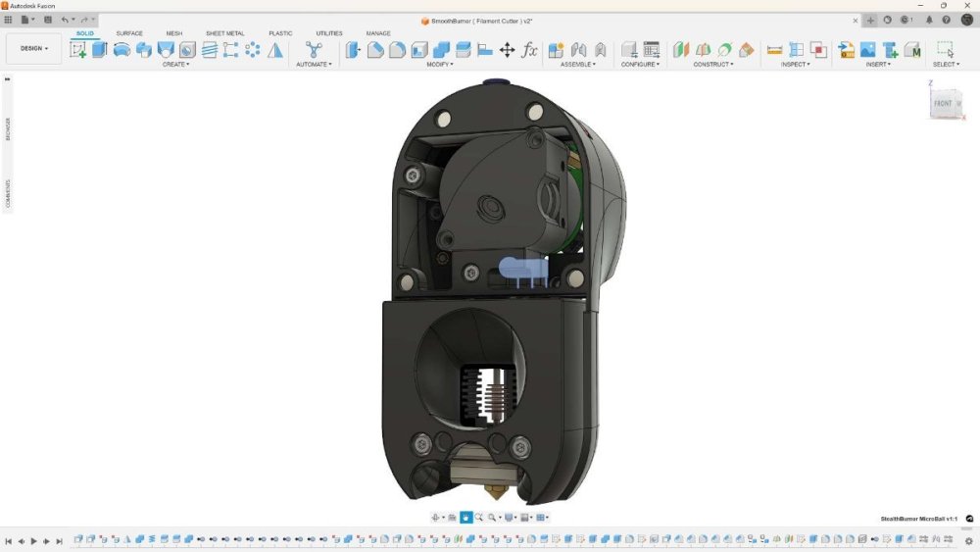Select the Create Sketch tool

click(78, 50)
